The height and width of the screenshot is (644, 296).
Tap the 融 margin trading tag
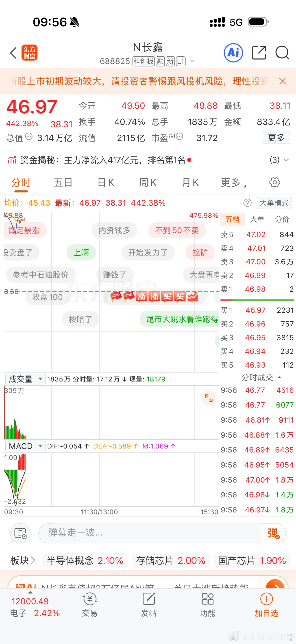[160, 61]
